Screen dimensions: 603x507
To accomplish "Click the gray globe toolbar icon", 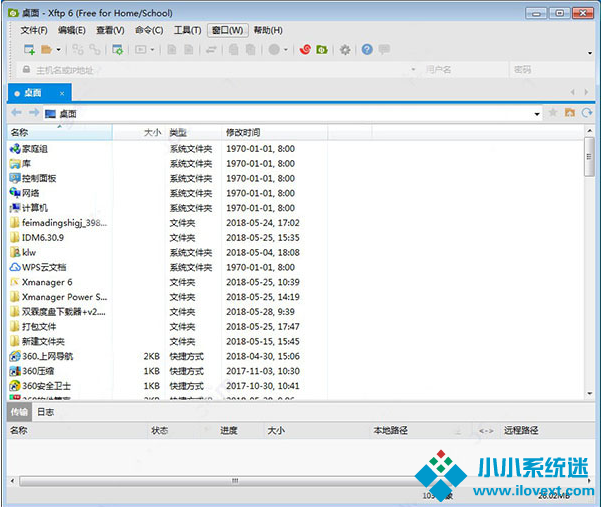I will pos(274,50).
